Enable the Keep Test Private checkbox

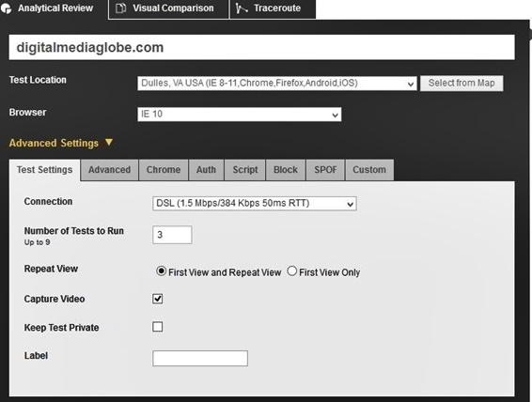157,327
